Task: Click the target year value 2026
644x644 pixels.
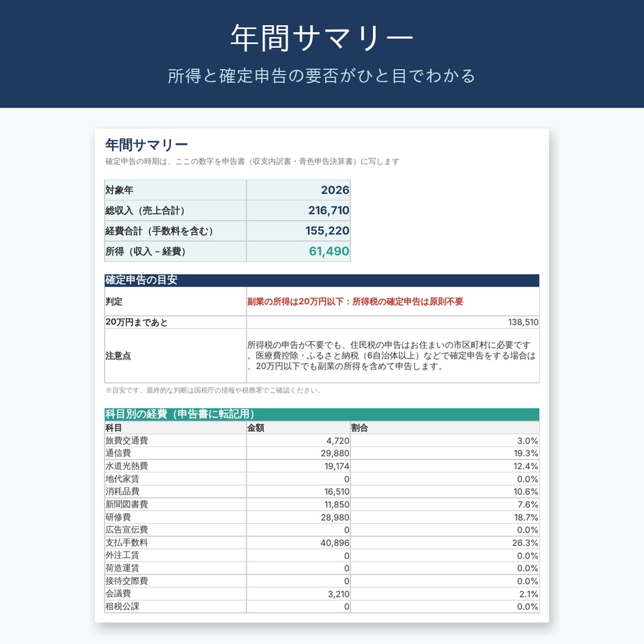Action: 335,190
